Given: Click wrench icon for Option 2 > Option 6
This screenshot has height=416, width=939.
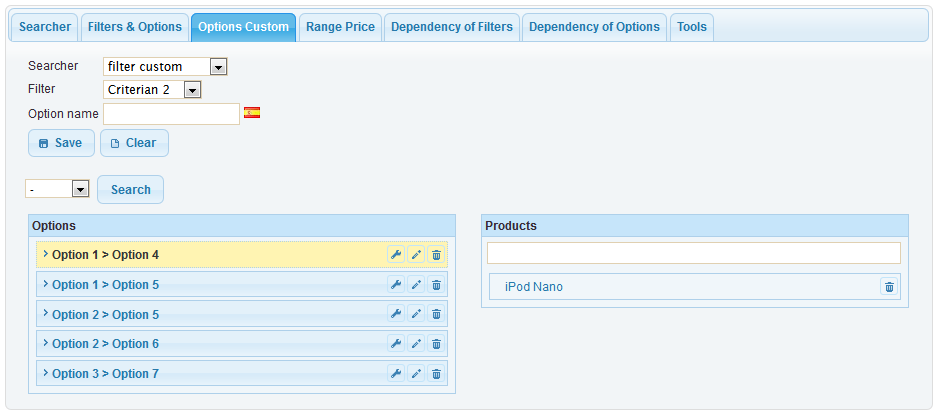Looking at the screenshot, I should pos(396,344).
